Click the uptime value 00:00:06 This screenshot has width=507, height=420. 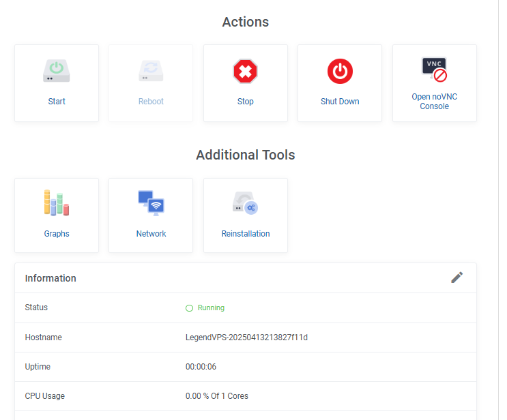tap(201, 367)
